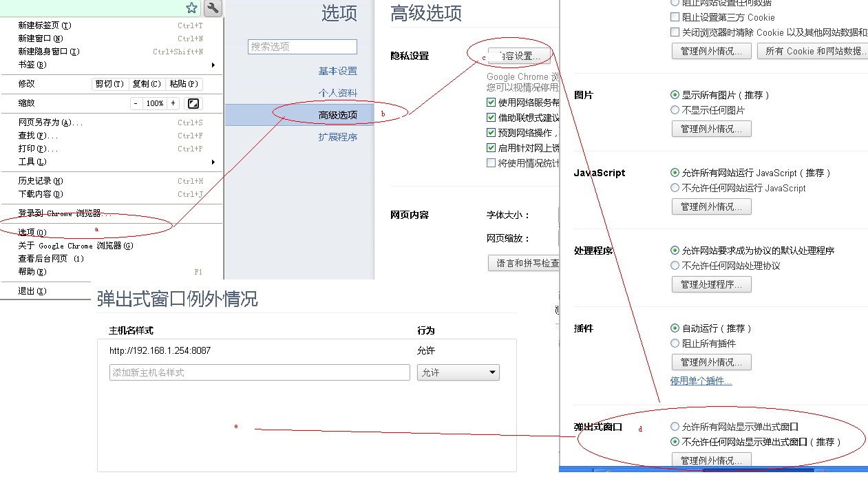
Task: Uncheck the 预测网络操作 checkbox
Action: coord(491,133)
